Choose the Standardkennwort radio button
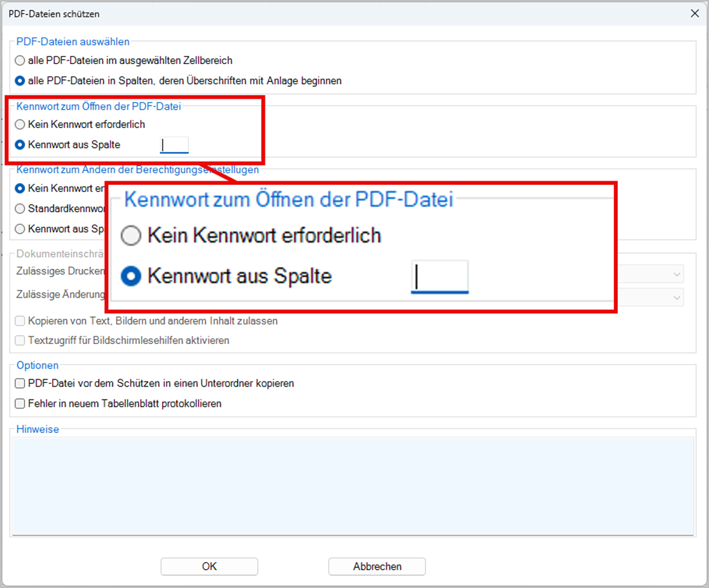The width and height of the screenshot is (709, 588). pos(20,209)
